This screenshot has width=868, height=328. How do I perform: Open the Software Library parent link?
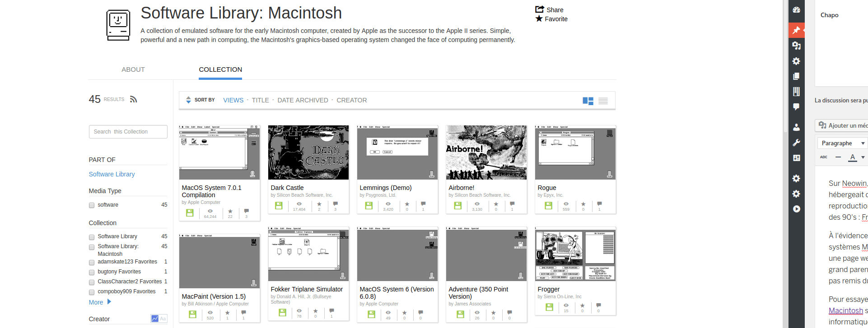coord(112,174)
